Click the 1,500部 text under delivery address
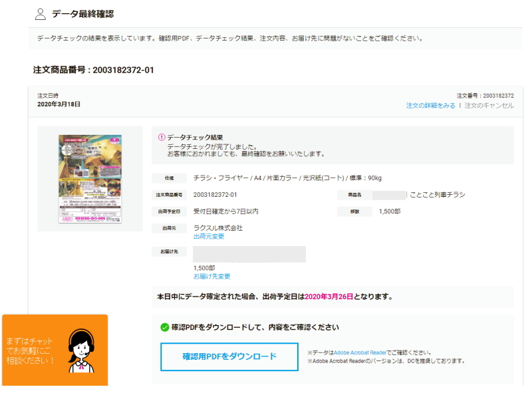This screenshot has width=532, height=399. coord(204,268)
